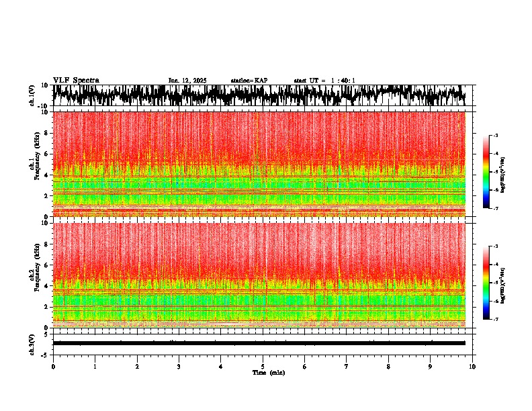Click the "-7" tick on ch.1 color bar
532x411 pixels.
point(496,209)
